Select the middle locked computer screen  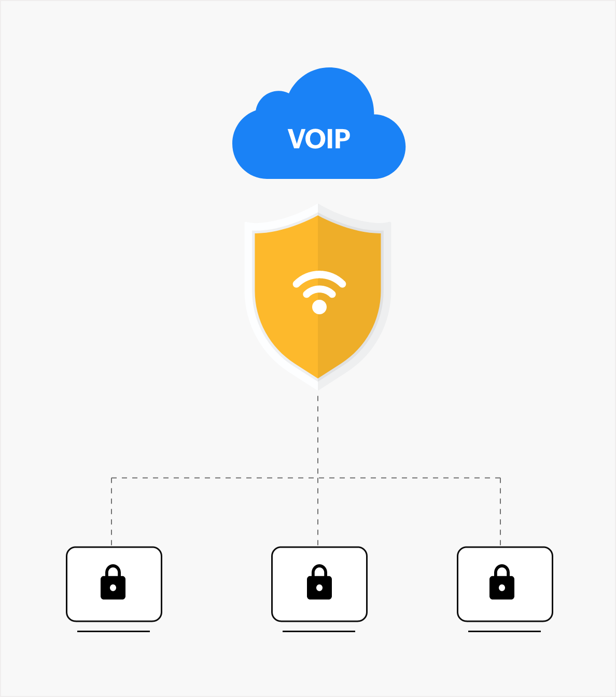319,584
